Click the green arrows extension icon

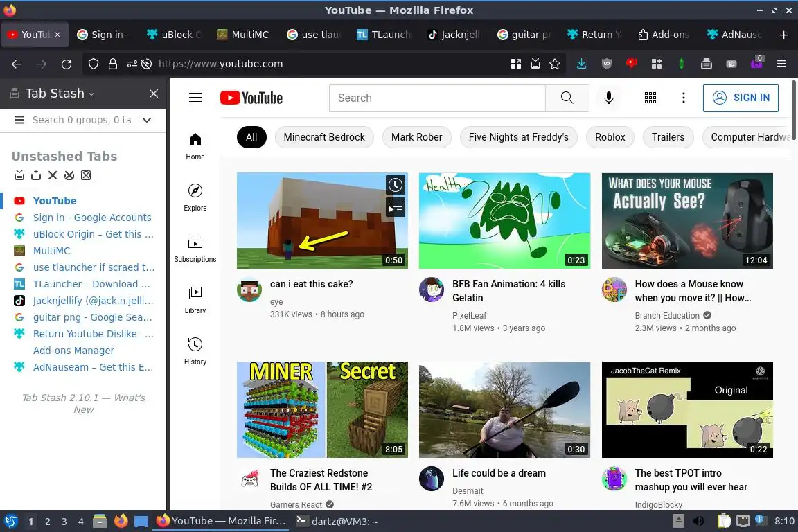pyautogui.click(x=682, y=64)
